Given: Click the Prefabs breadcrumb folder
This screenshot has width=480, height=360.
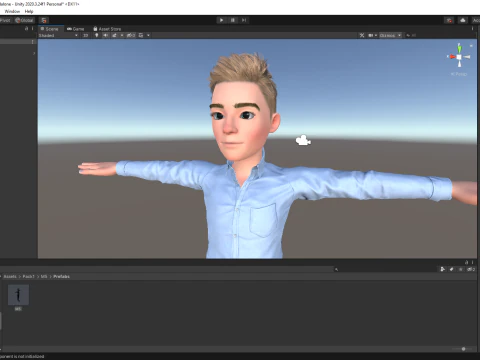Looking at the screenshot, I should coord(61,276).
